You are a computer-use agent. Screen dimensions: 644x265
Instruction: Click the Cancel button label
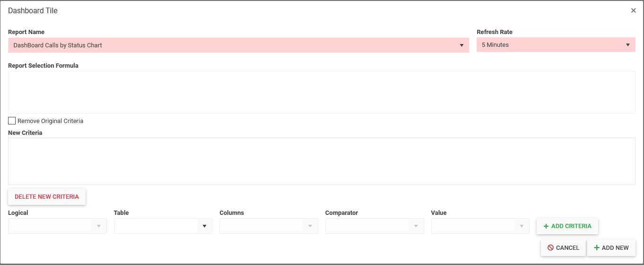[x=567, y=248]
